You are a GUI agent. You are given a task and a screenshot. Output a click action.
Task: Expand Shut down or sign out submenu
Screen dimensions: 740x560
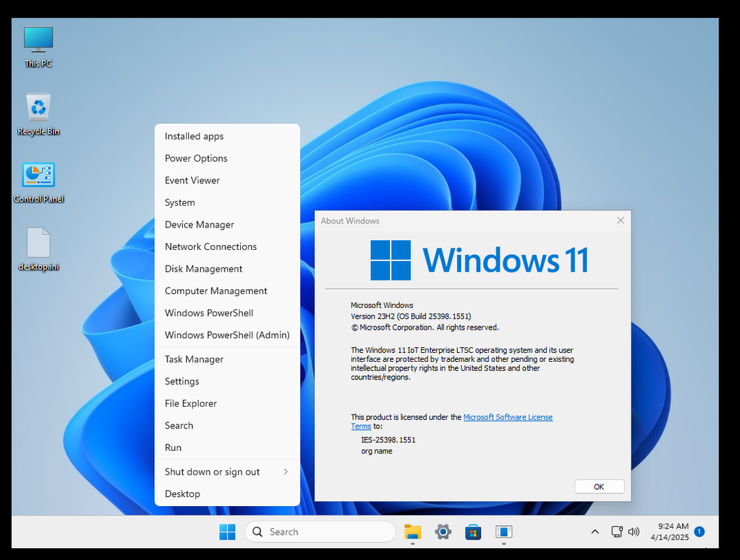[228, 472]
